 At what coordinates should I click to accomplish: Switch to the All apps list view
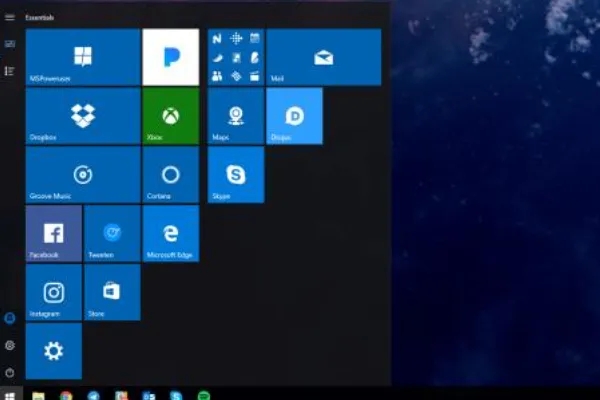(10, 71)
